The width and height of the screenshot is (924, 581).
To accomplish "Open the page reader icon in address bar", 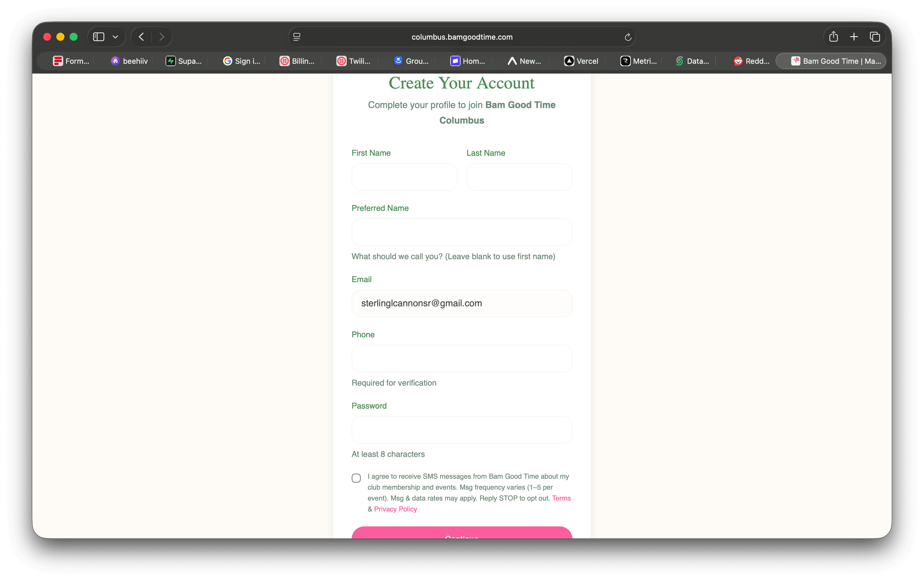I will click(297, 37).
